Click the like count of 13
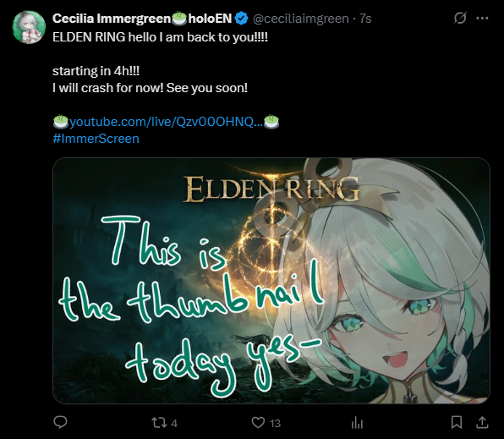This screenshot has width=504, height=439. 275,423
